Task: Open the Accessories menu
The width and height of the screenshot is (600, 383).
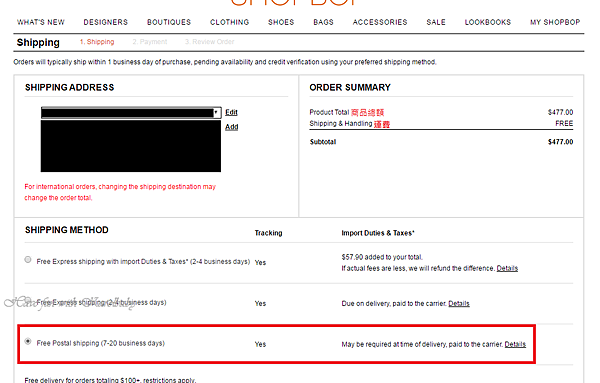Action: tap(380, 22)
